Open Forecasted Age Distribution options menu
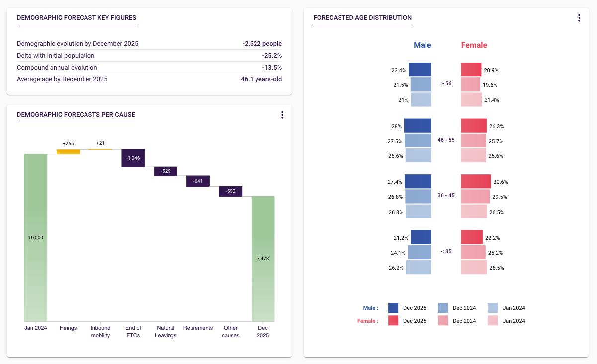 coord(579,18)
